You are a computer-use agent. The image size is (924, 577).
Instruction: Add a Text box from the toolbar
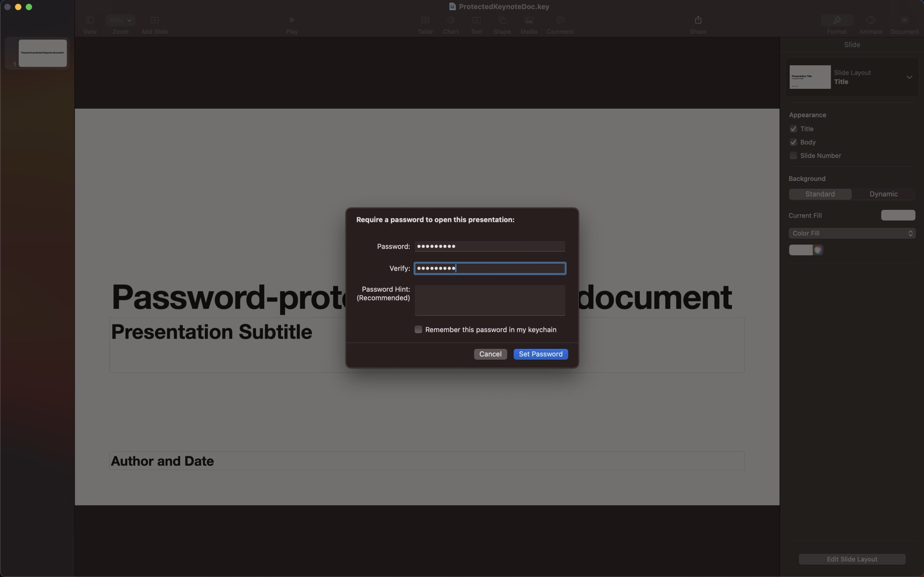(x=476, y=20)
